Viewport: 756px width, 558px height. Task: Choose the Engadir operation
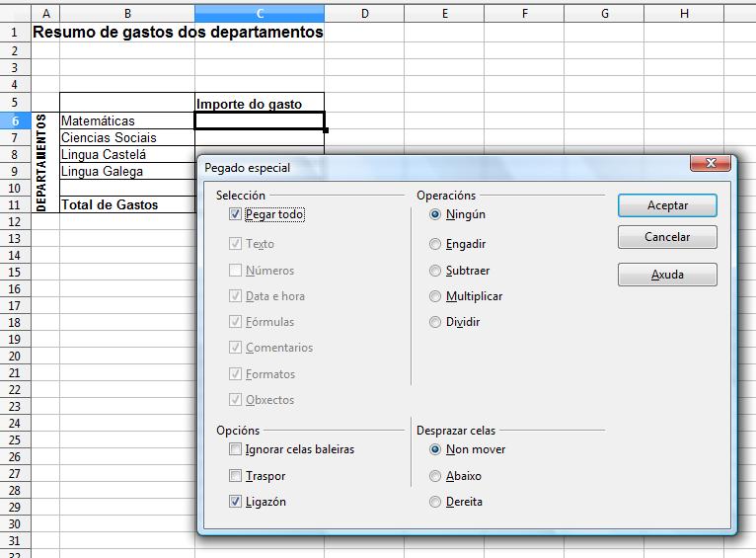[435, 244]
